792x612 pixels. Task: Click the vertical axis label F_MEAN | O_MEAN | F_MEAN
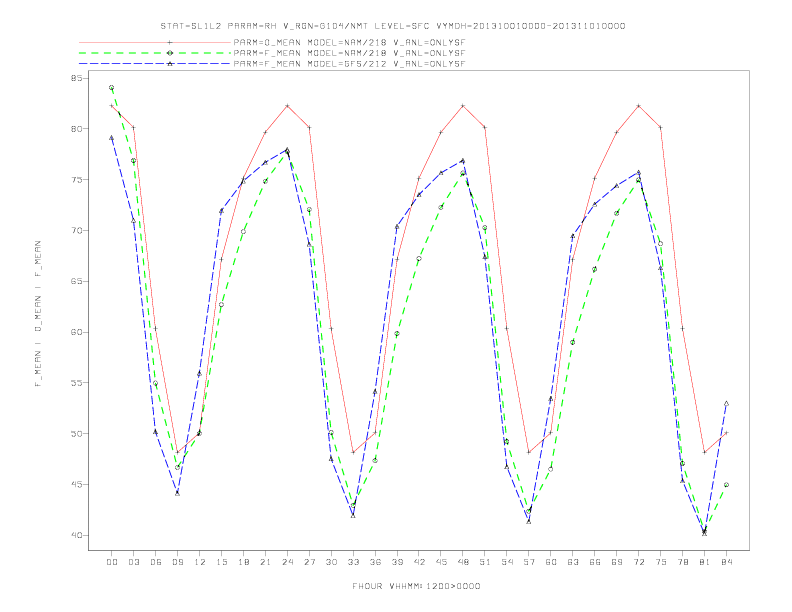[x=38, y=314]
